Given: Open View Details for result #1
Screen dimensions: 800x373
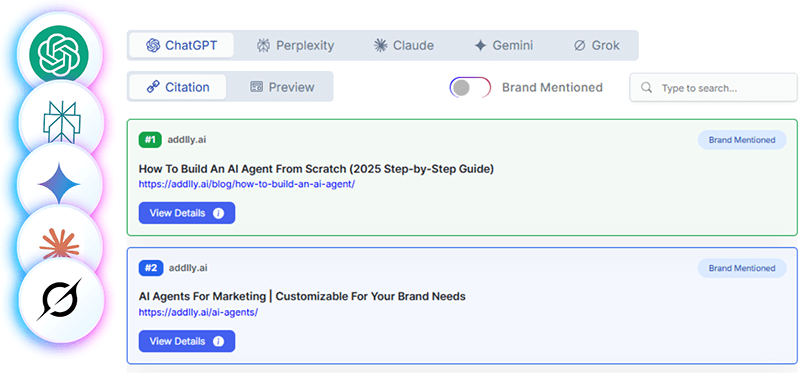Looking at the screenshot, I should coord(187,213).
